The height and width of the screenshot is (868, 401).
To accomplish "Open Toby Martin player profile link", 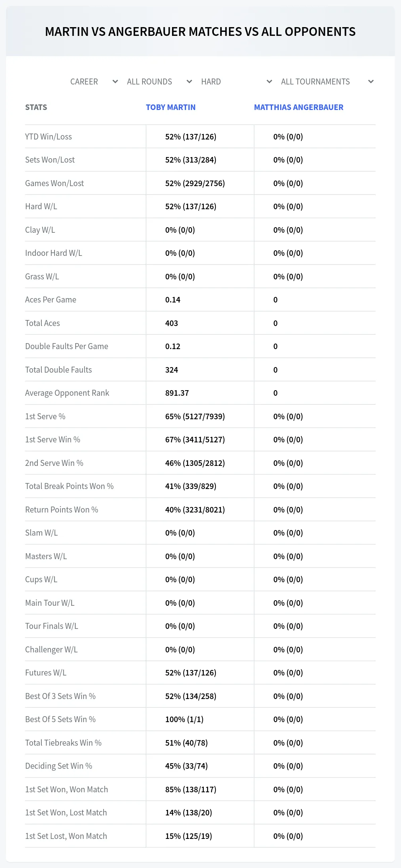I will 170,107.
